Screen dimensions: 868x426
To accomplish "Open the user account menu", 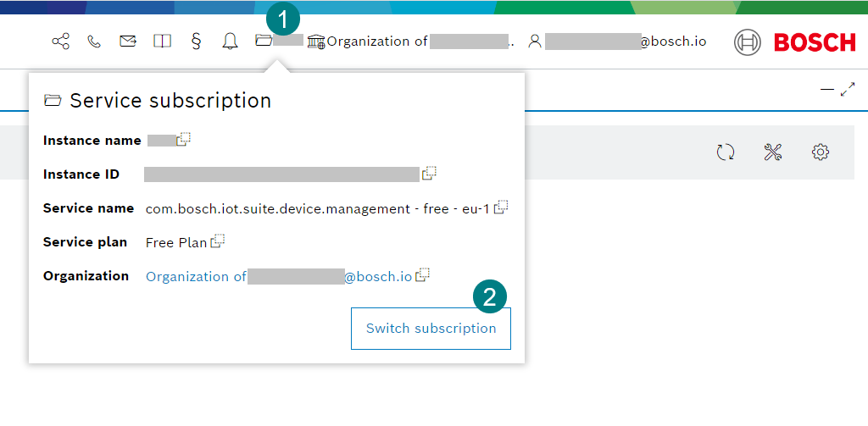I will pyautogui.click(x=616, y=41).
